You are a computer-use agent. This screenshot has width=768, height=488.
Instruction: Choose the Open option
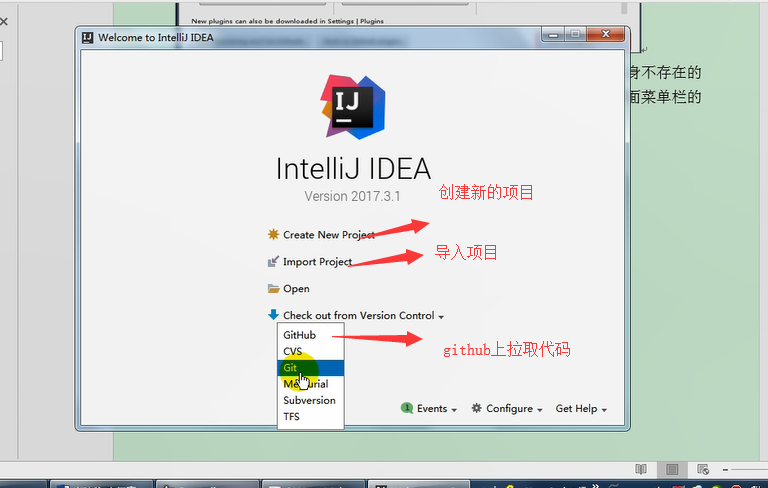[x=296, y=289]
